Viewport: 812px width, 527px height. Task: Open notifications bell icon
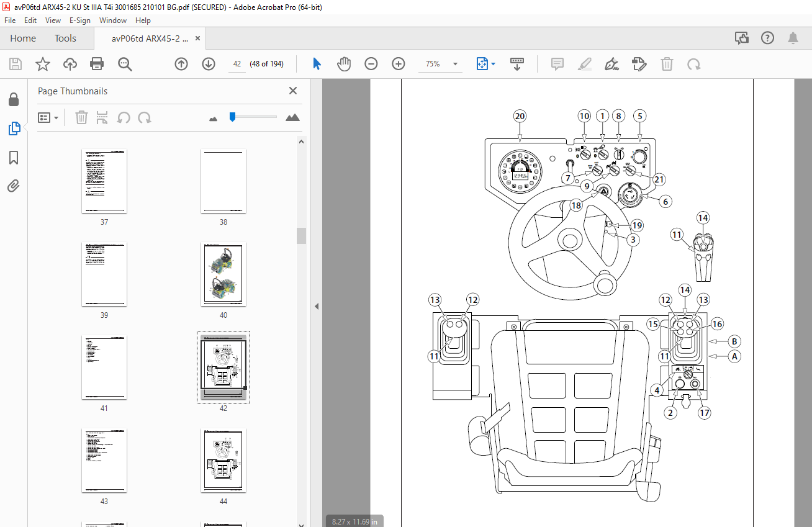coord(793,38)
